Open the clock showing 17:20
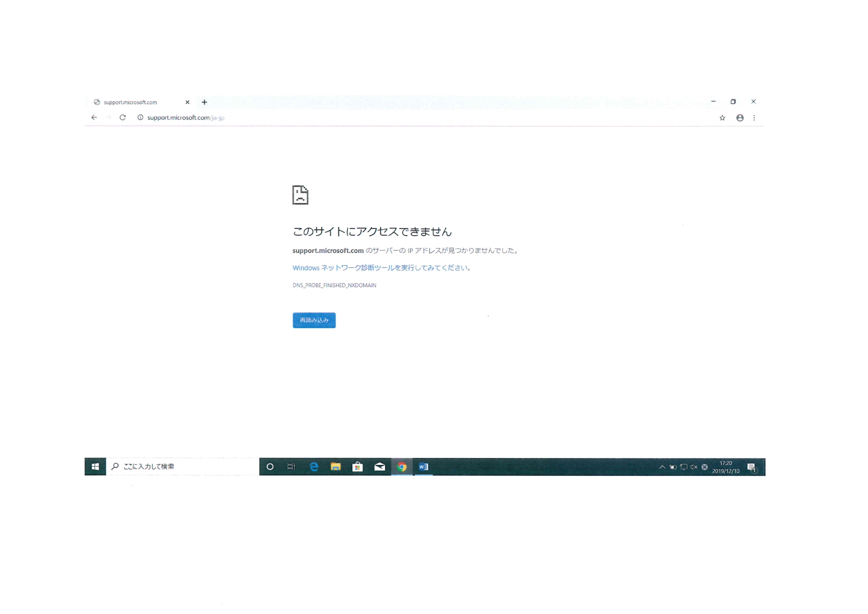 (x=726, y=467)
